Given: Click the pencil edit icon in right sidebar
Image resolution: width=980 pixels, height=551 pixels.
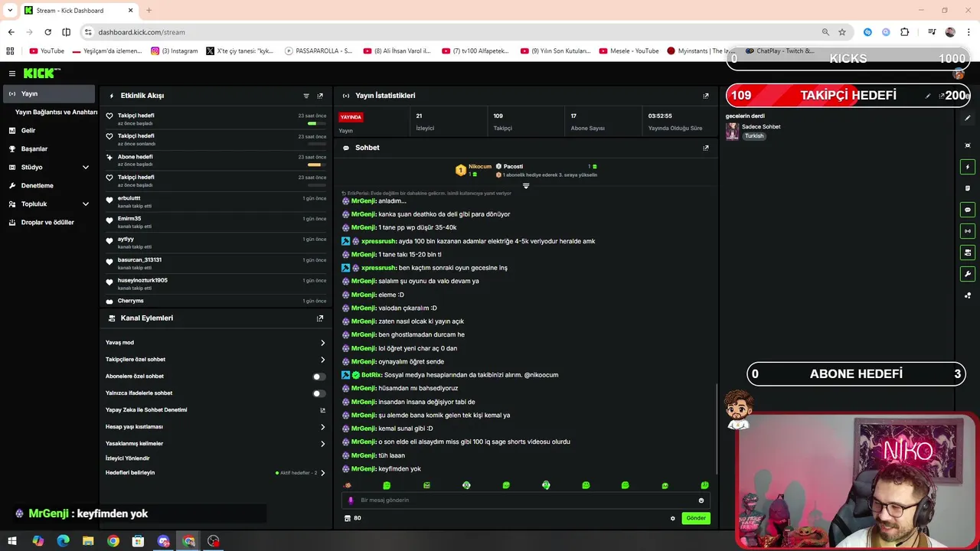Looking at the screenshot, I should click(x=968, y=118).
